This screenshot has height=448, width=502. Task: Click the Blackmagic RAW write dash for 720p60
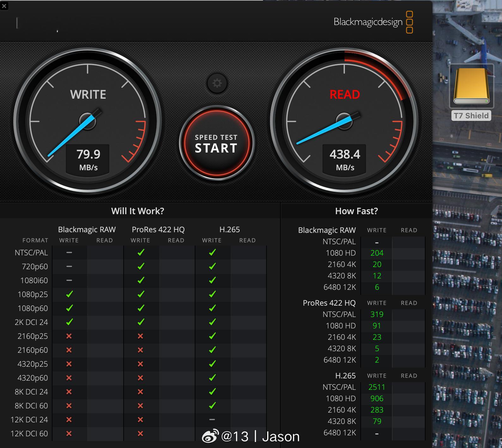point(69,266)
